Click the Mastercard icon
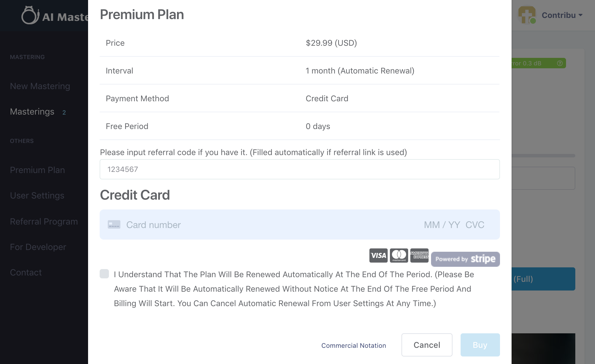Image resolution: width=595 pixels, height=364 pixels. click(399, 255)
